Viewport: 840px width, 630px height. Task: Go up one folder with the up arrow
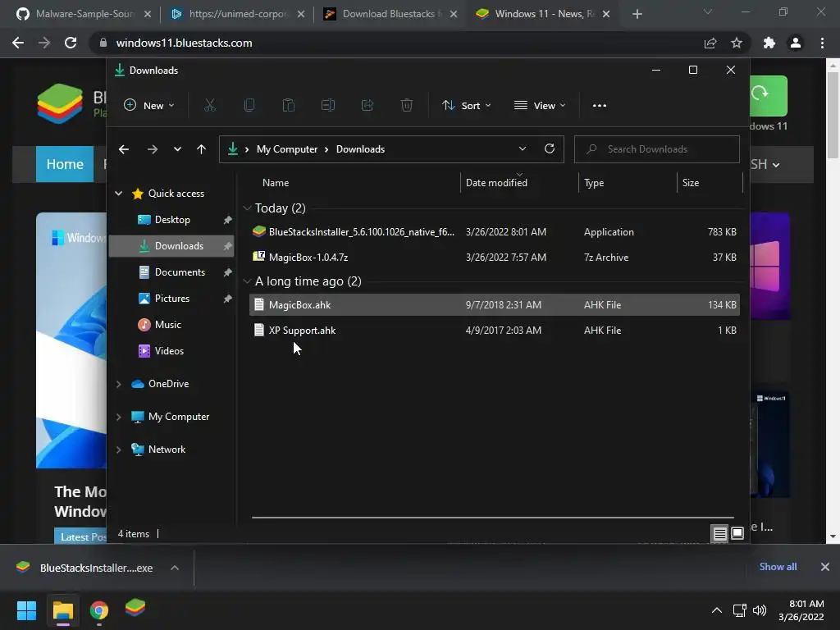point(201,149)
